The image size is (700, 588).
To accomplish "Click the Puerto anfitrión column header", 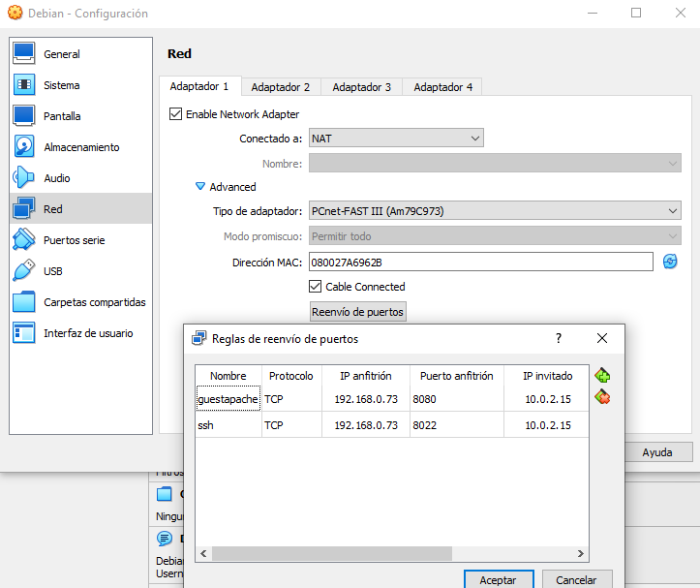I will (x=457, y=376).
